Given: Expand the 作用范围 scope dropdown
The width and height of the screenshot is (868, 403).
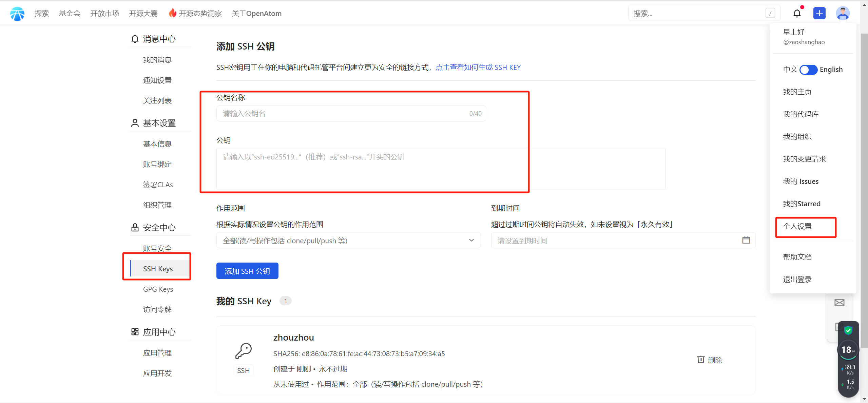Looking at the screenshot, I should pyautogui.click(x=348, y=240).
